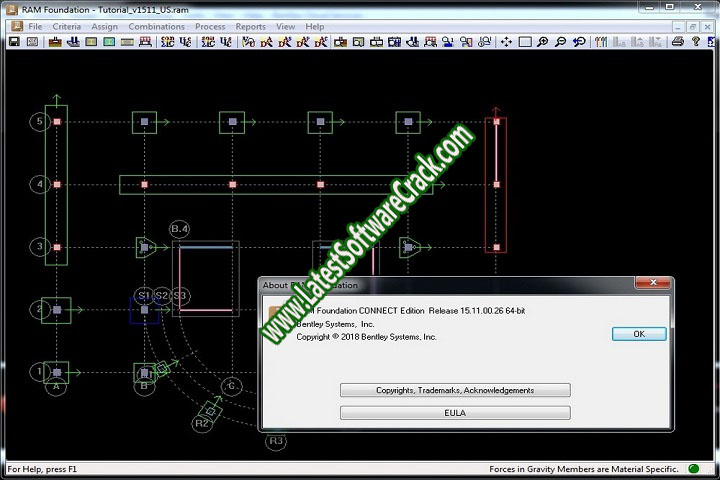Select grid bubble S3
Image resolution: width=720 pixels, height=480 pixels.
(x=180, y=295)
